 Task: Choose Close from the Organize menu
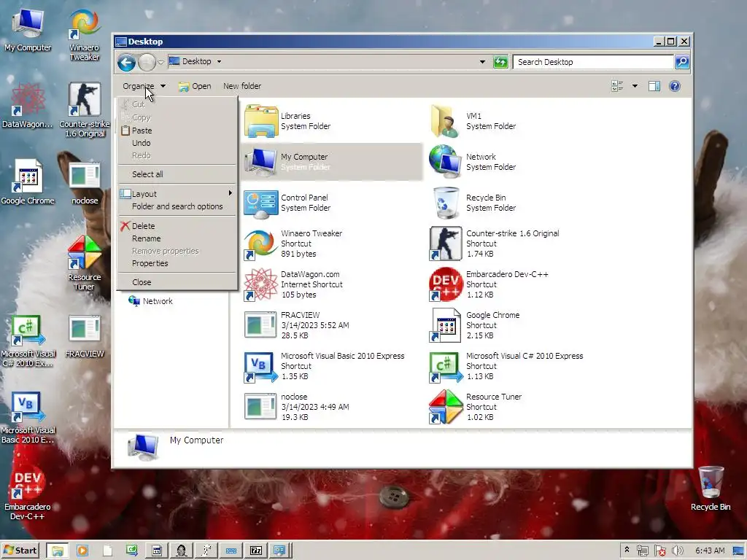(177, 282)
